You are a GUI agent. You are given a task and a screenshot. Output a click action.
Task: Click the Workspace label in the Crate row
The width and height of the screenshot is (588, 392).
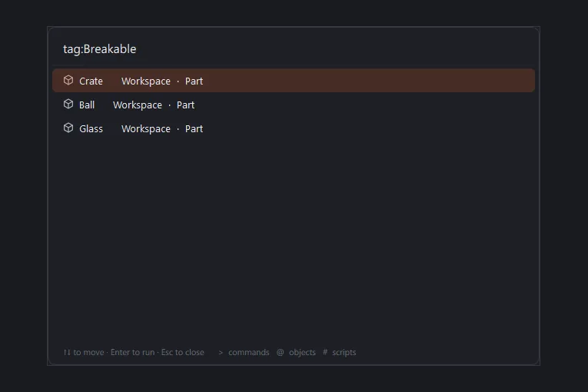coord(146,81)
